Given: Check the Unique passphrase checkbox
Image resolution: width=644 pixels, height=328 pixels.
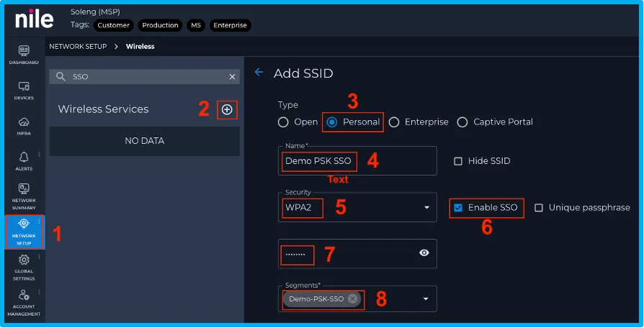Looking at the screenshot, I should pyautogui.click(x=538, y=208).
